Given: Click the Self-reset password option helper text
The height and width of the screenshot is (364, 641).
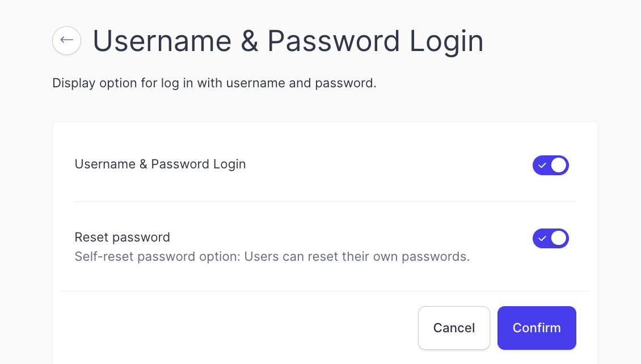Looking at the screenshot, I should 272,256.
